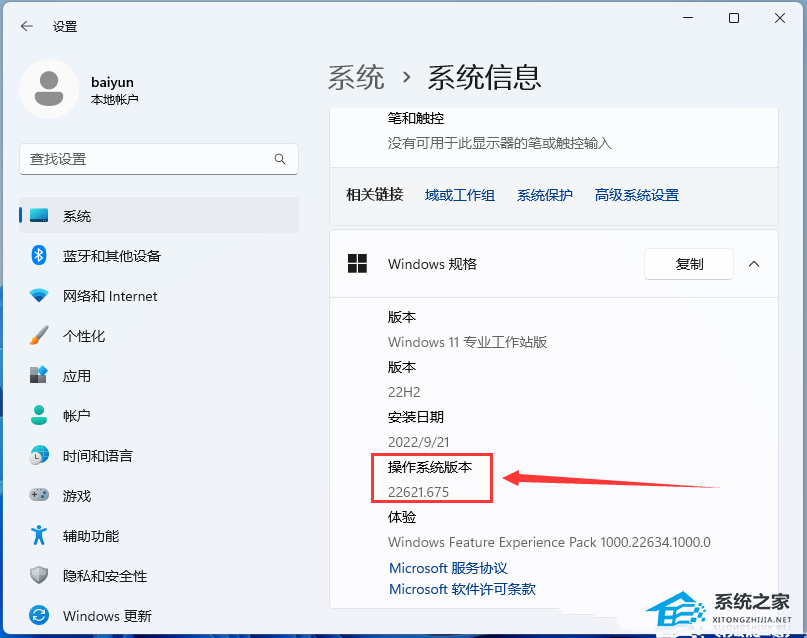Open 应用 apps settings
This screenshot has height=638, width=807.
[77, 376]
